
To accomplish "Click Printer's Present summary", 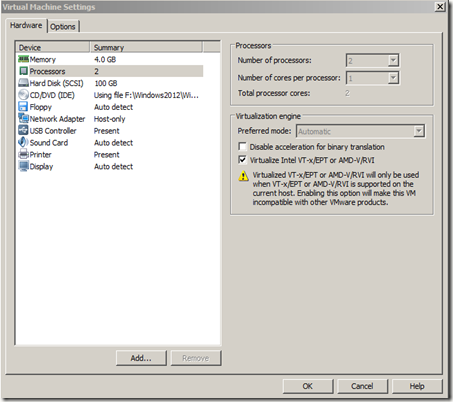I will [106, 155].
